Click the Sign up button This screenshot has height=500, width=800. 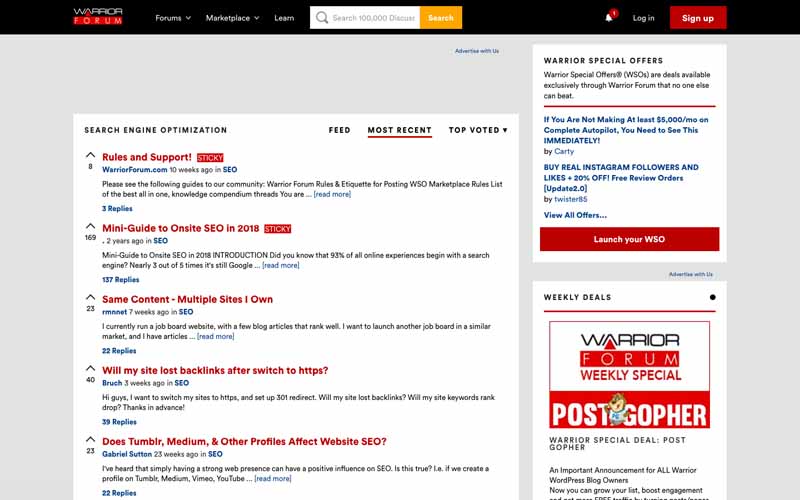698,18
